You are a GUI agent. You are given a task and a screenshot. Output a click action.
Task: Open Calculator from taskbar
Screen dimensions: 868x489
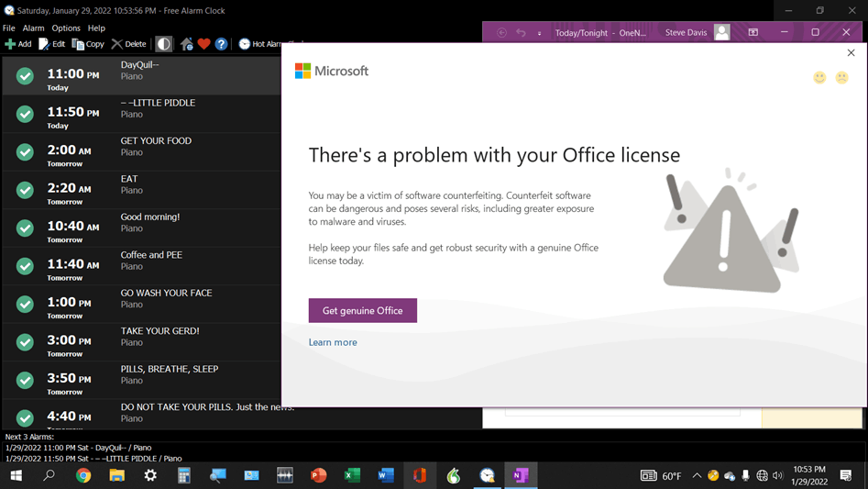(184, 475)
